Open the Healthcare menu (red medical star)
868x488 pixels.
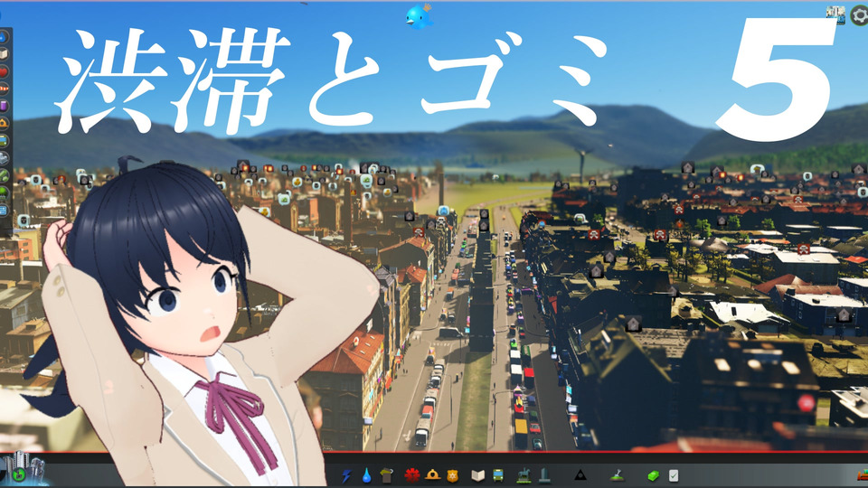[411, 475]
